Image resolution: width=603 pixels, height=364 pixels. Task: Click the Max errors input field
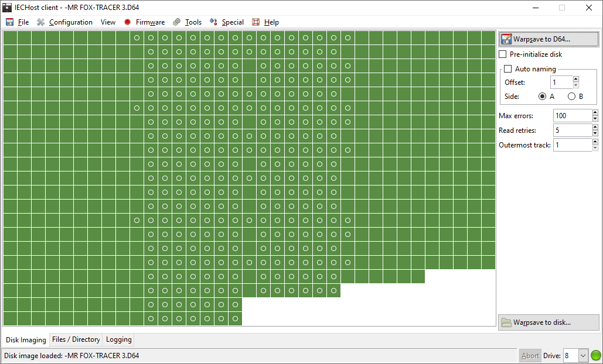coord(573,115)
